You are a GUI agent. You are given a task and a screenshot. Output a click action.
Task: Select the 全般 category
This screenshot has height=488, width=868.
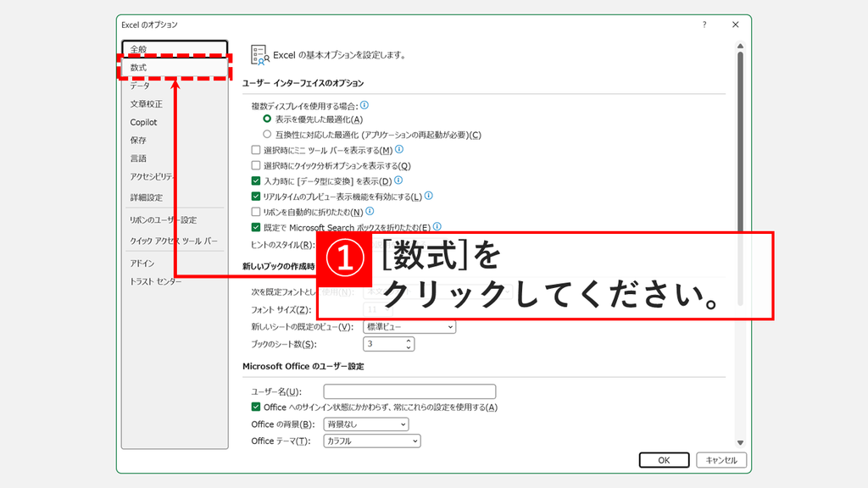pyautogui.click(x=175, y=48)
